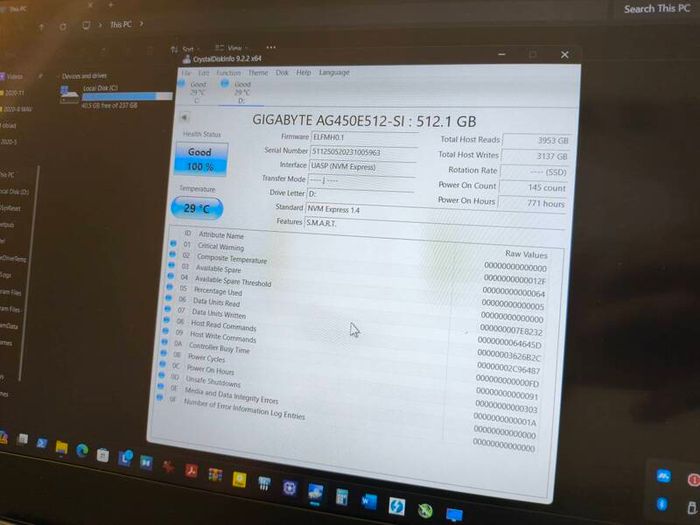Open View dropdown in File Explorer
This screenshot has height=525, width=700.
coord(231,48)
